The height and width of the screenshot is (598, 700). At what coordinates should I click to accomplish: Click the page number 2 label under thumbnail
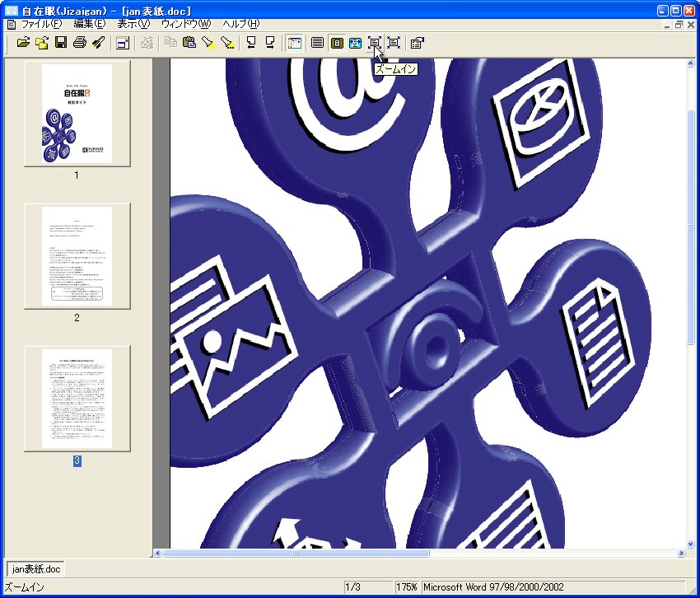(77, 318)
